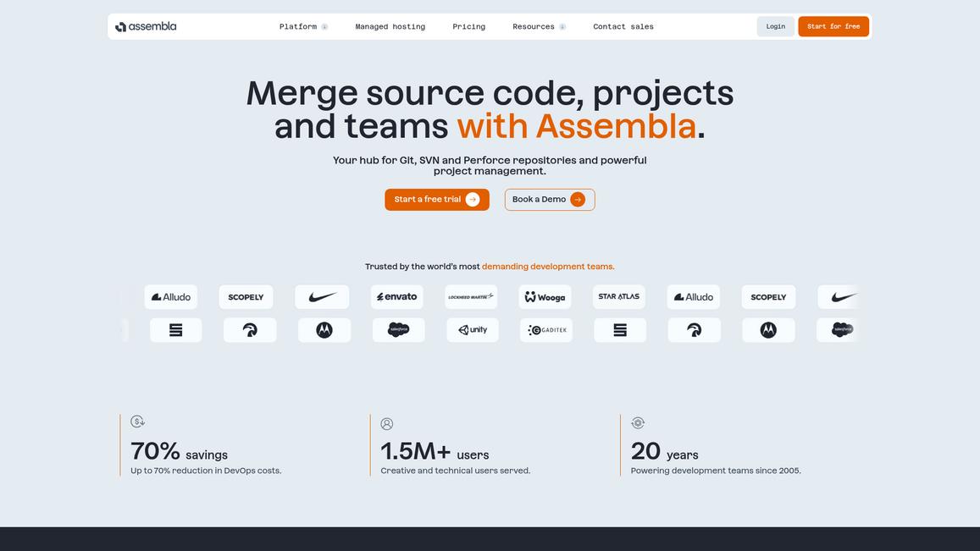The width and height of the screenshot is (980, 551).
Task: Click the "with Assembla" orange headline text
Action: click(576, 127)
